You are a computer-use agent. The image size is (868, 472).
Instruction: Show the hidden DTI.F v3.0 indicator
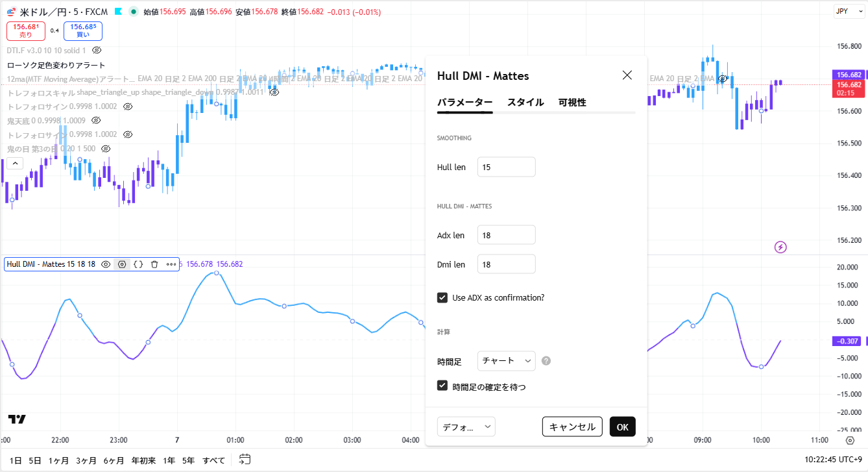(x=97, y=50)
